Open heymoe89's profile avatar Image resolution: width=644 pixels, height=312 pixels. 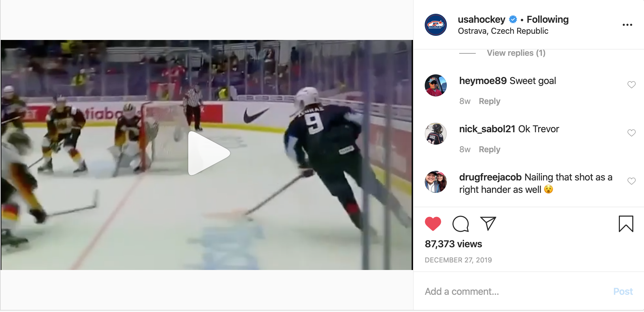click(x=436, y=85)
